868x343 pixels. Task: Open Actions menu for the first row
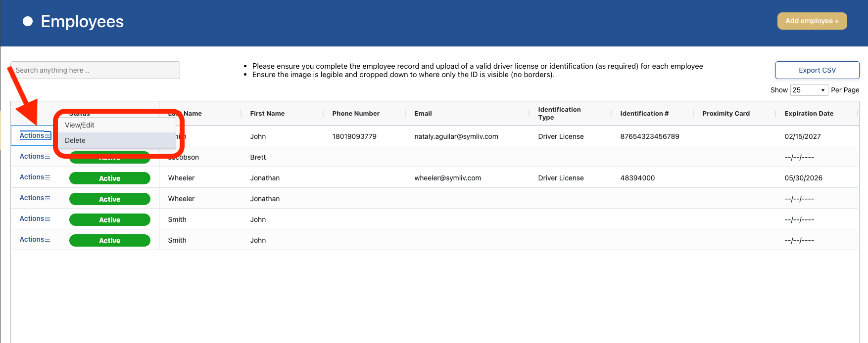point(35,135)
